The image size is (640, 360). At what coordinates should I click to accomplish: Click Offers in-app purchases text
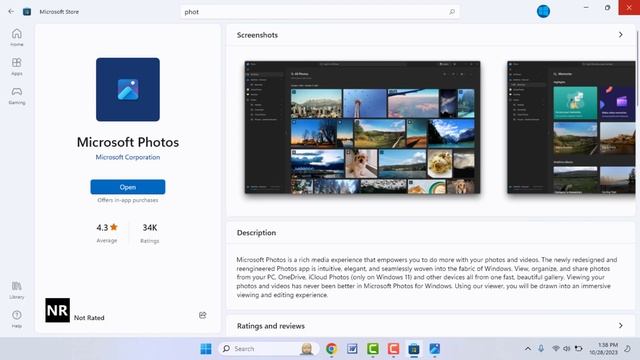coord(128,200)
